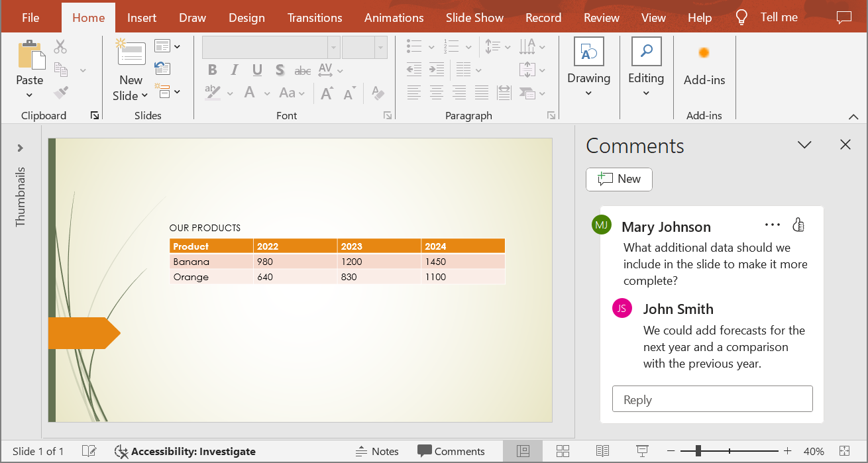Open the Paste options dropdown
The width and height of the screenshot is (868, 463).
tap(29, 95)
